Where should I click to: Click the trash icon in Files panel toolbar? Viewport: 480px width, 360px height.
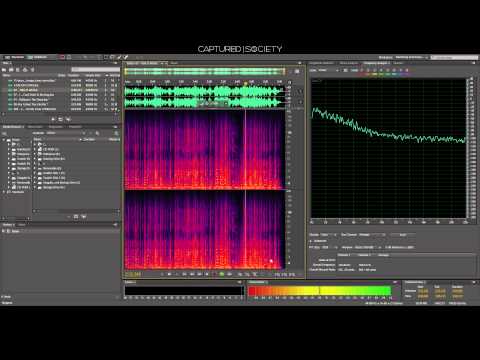pos(32,70)
